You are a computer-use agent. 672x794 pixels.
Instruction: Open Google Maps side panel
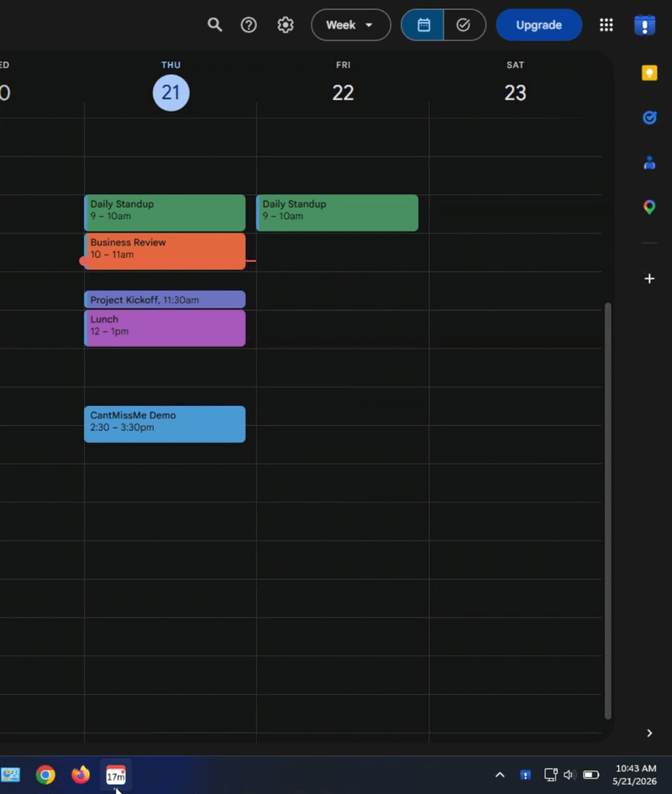coord(649,207)
